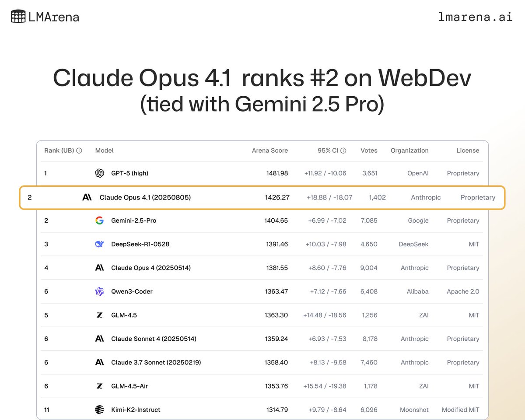This screenshot has height=420, width=525.
Task: Click the Alibaba organization cell
Action: (x=417, y=291)
